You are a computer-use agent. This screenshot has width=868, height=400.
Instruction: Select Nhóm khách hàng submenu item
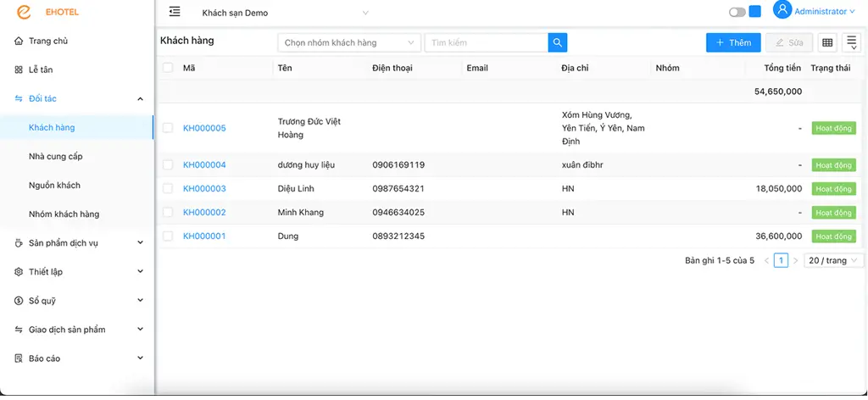point(77,214)
